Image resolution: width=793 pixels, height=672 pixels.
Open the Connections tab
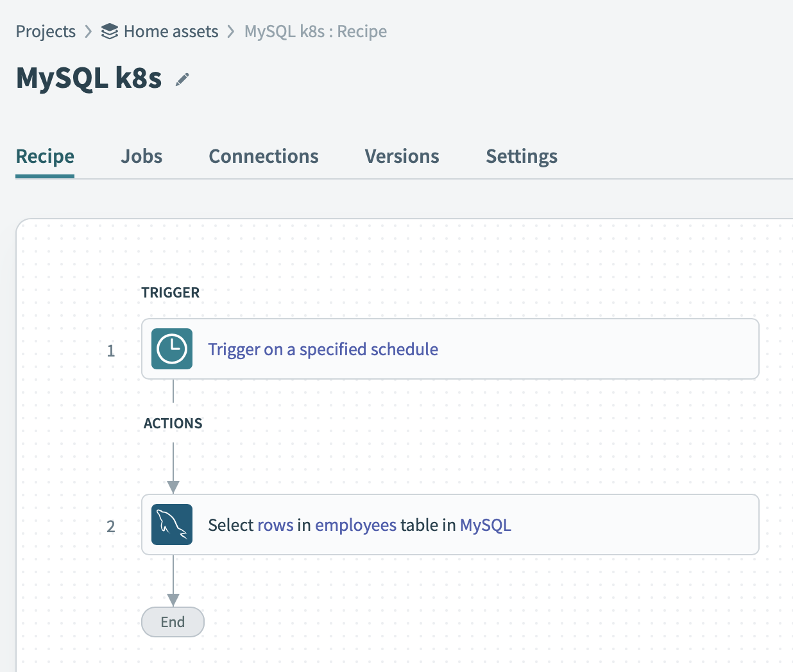264,156
